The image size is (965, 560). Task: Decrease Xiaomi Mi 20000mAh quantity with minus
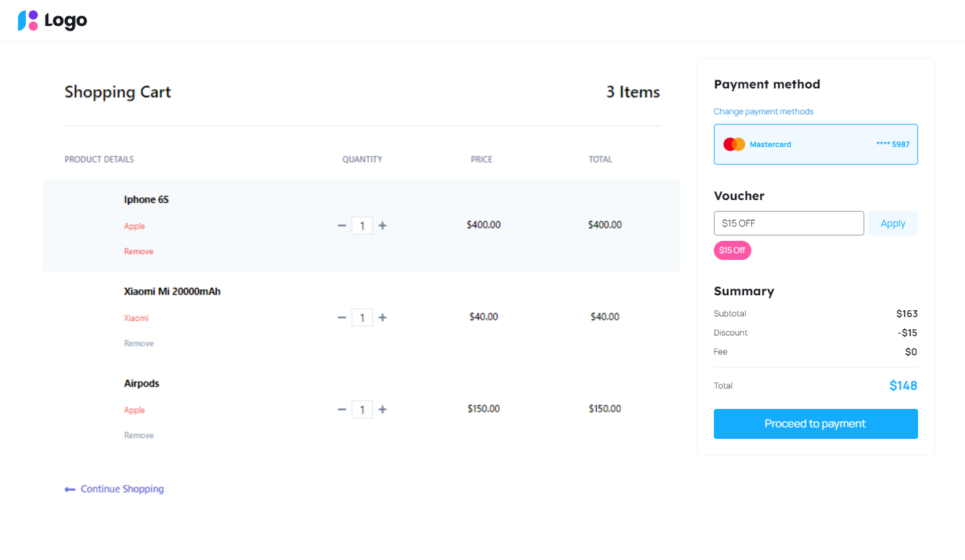point(342,317)
